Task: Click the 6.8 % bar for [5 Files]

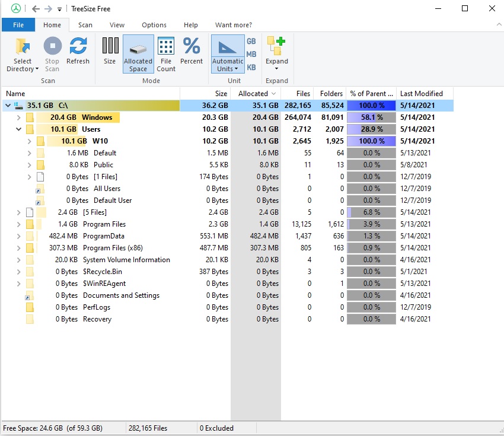Action: pyautogui.click(x=371, y=212)
